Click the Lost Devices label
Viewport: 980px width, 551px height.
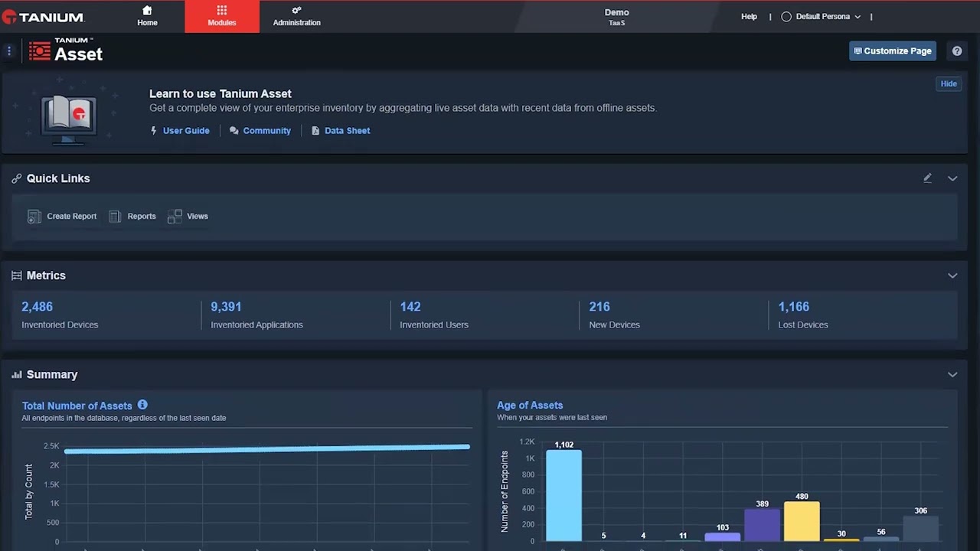click(802, 325)
